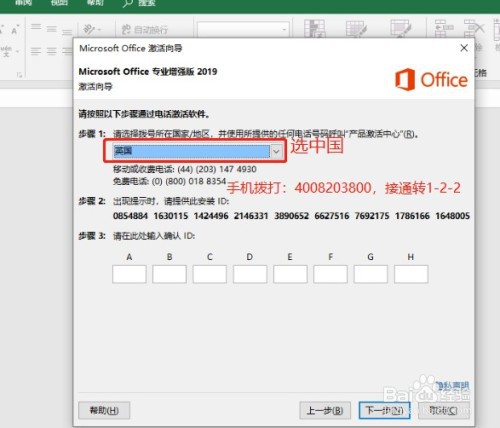The image size is (500, 428).
Task: Select installation ID group 1424496
Action: tap(211, 216)
